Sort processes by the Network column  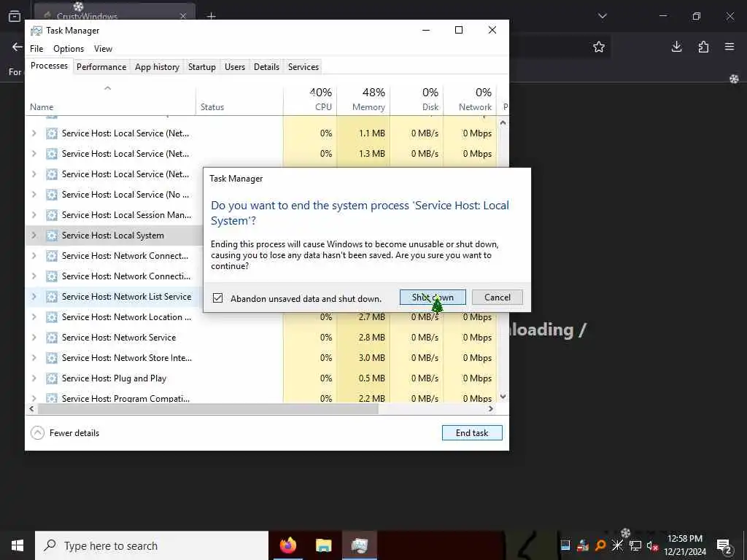[x=471, y=99]
